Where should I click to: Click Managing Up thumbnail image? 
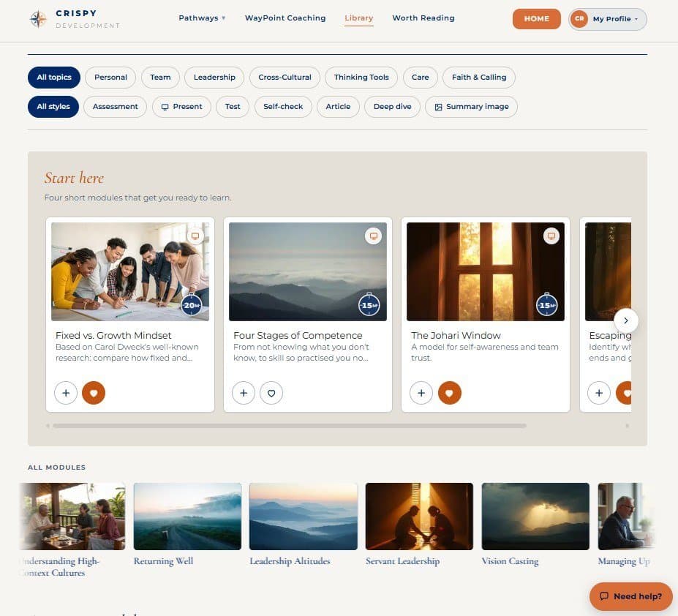626,517
